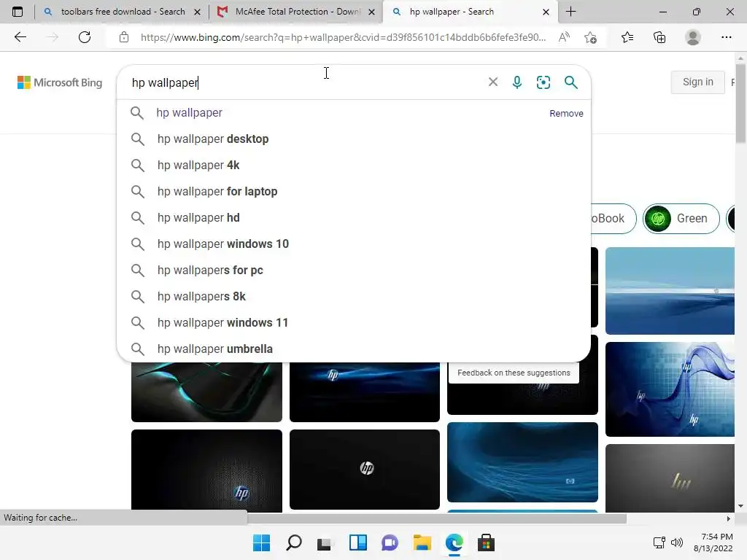The width and height of the screenshot is (747, 560).
Task: Open the browser profile avatar
Action: (x=693, y=37)
